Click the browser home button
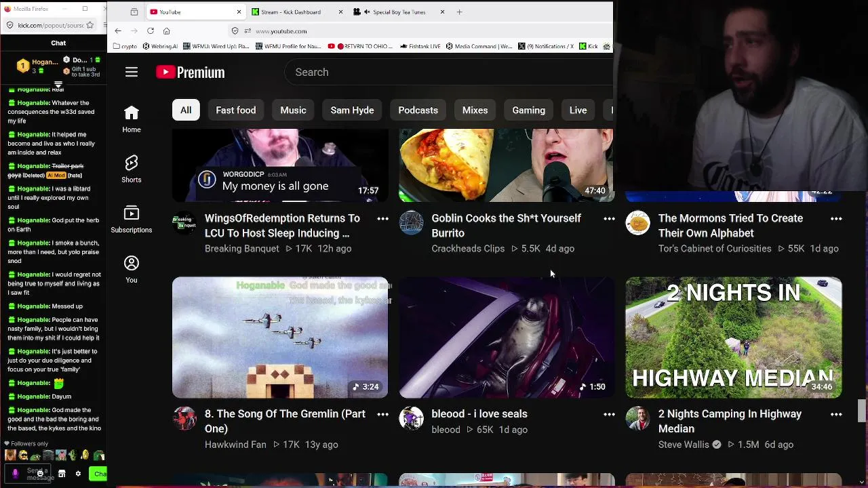The image size is (868, 488). point(167,30)
